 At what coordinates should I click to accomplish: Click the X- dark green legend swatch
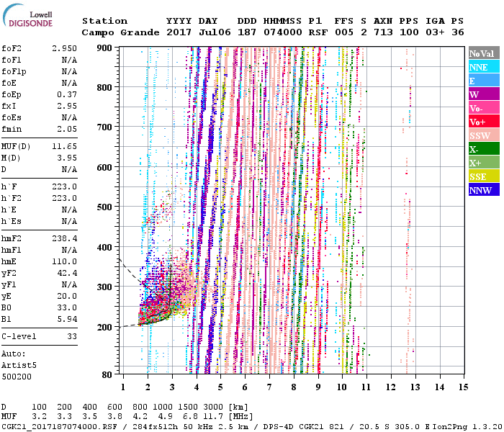[x=484, y=149]
